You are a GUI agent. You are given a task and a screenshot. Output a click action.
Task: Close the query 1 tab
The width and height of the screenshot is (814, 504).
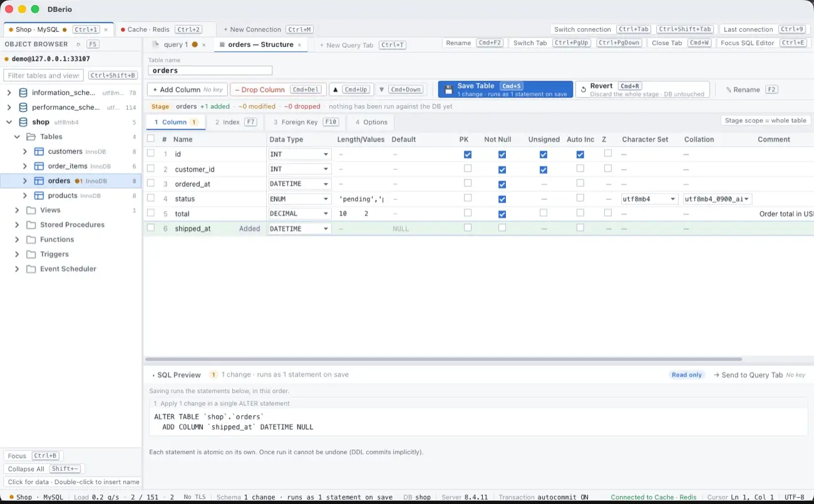pos(204,45)
